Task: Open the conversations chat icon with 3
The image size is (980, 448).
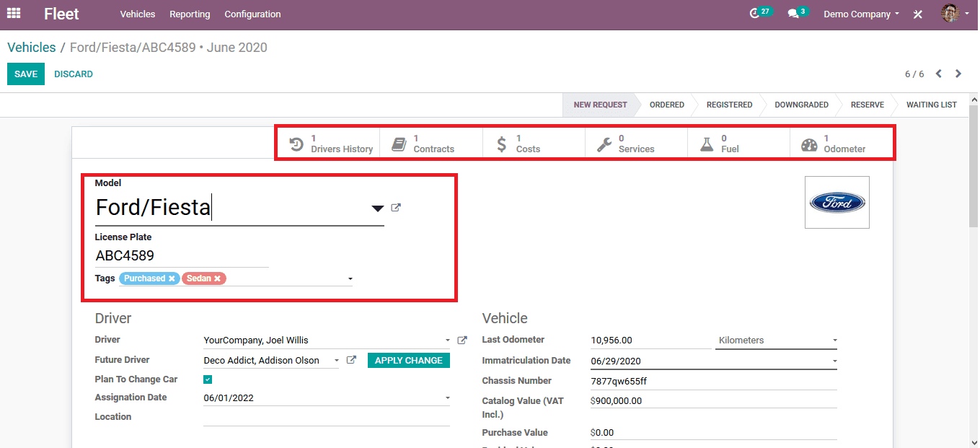Action: [x=798, y=13]
